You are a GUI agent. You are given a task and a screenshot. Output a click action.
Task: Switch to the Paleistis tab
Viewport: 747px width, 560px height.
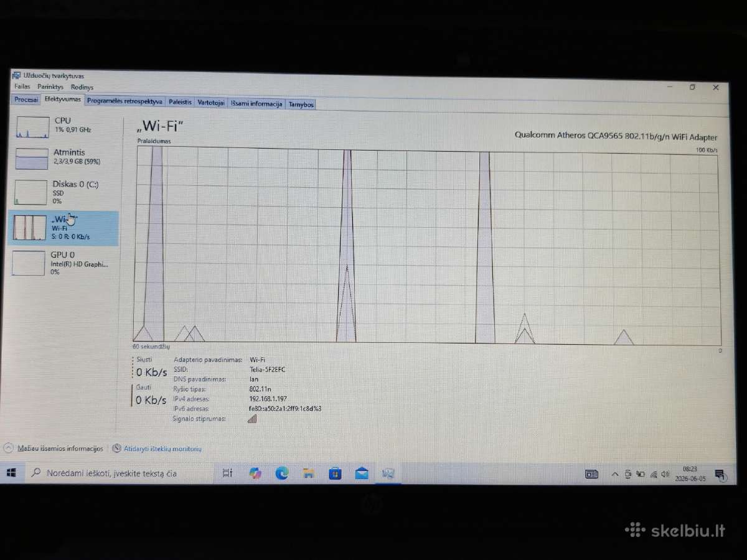coord(180,102)
